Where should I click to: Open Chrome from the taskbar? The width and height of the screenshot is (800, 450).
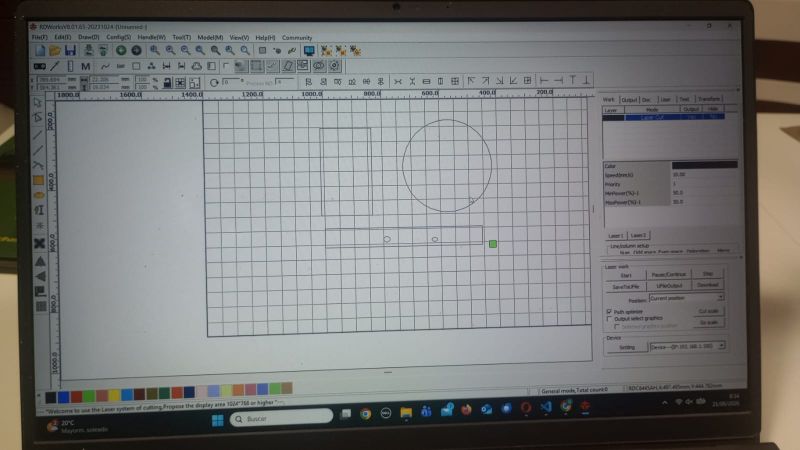click(x=365, y=414)
